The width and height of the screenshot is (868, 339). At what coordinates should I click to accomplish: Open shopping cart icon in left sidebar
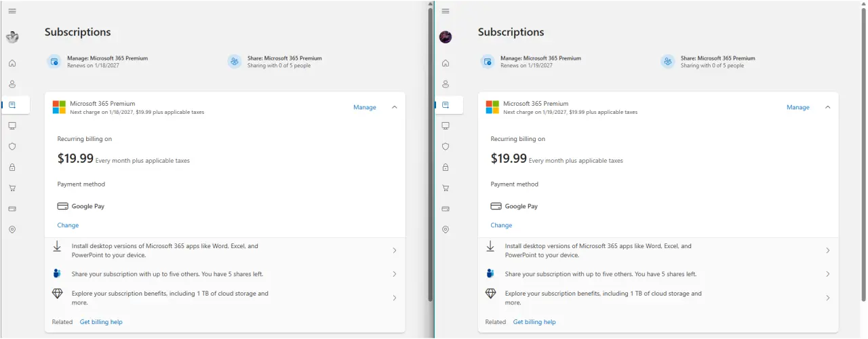[x=12, y=188]
